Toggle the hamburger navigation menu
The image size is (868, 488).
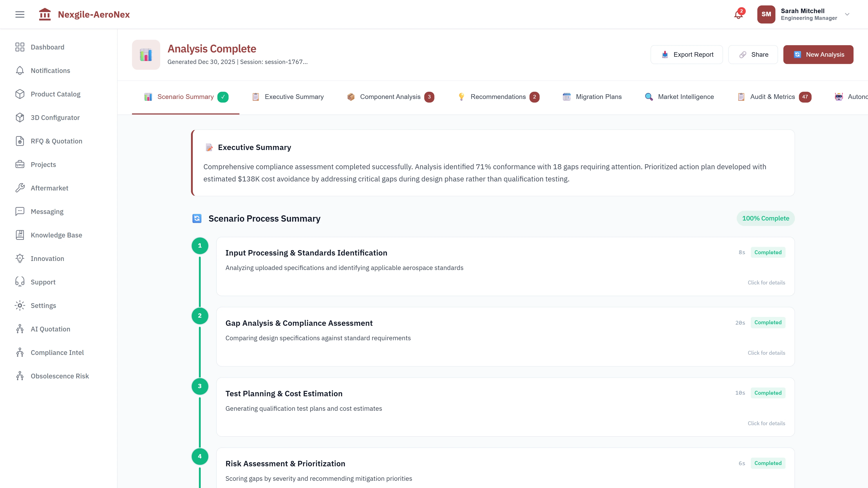(x=19, y=14)
